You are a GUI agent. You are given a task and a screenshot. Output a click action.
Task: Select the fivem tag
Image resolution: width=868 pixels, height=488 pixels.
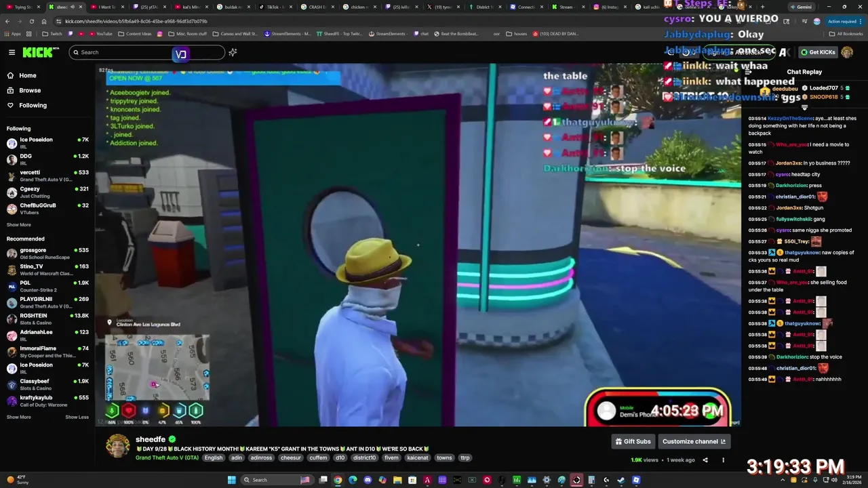click(391, 457)
